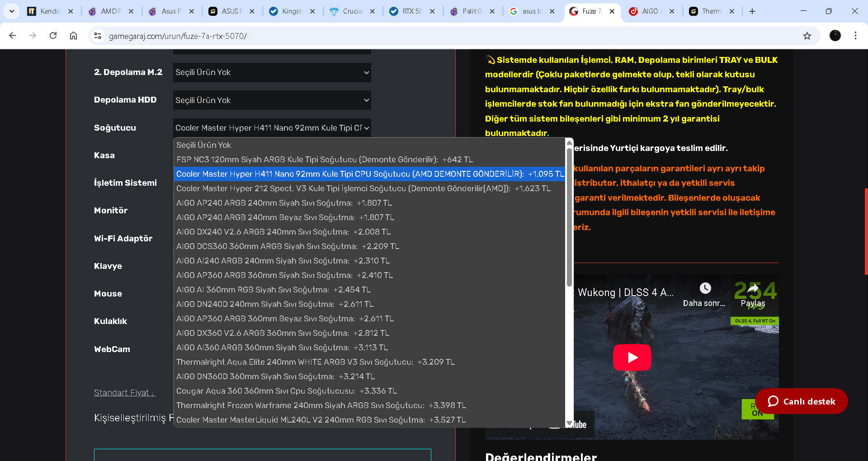Choose Cooler Master MasterLiquid ML240L V2
Screen dimensions: 868x461
click(x=369, y=420)
